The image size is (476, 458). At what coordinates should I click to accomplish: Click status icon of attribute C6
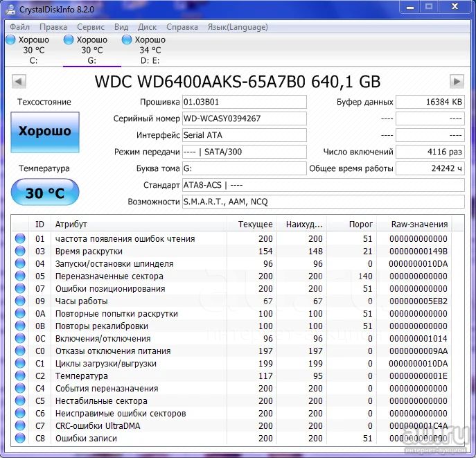[x=20, y=413]
